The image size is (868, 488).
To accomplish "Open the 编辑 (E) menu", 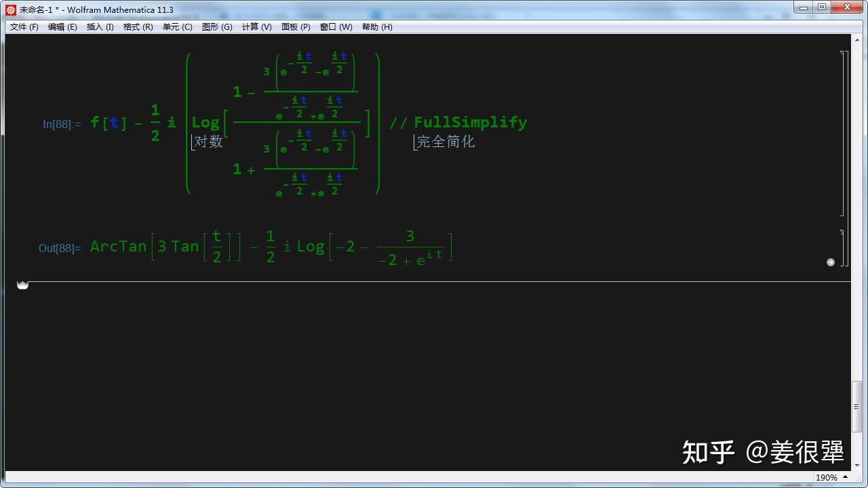I will pos(62,27).
